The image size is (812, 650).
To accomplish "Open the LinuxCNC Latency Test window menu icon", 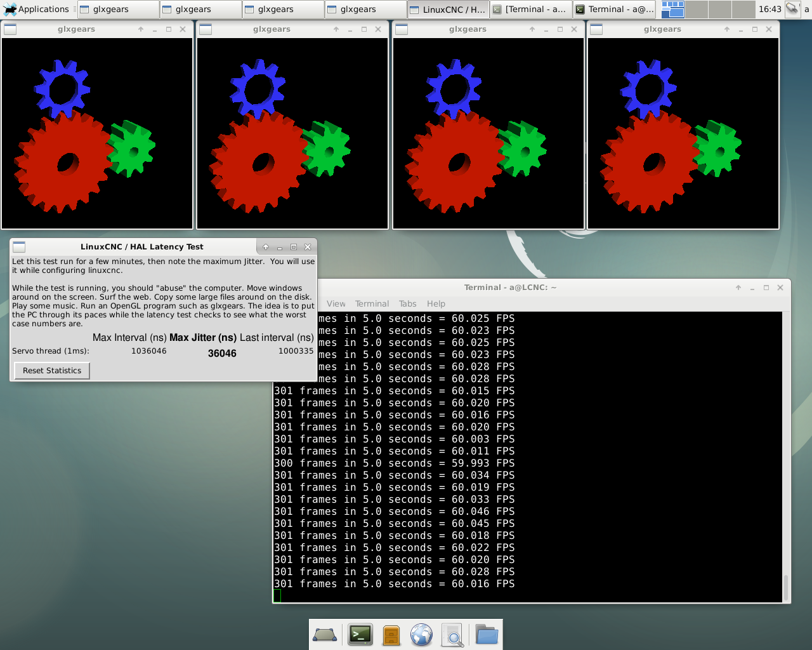I will [x=19, y=247].
